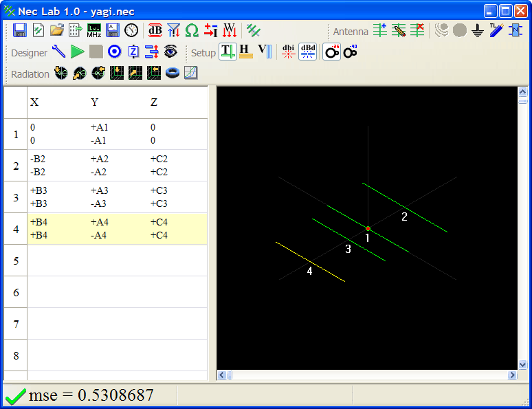Click yellow wire 4 in 3D view
This screenshot has width=532, height=409.
click(310, 262)
